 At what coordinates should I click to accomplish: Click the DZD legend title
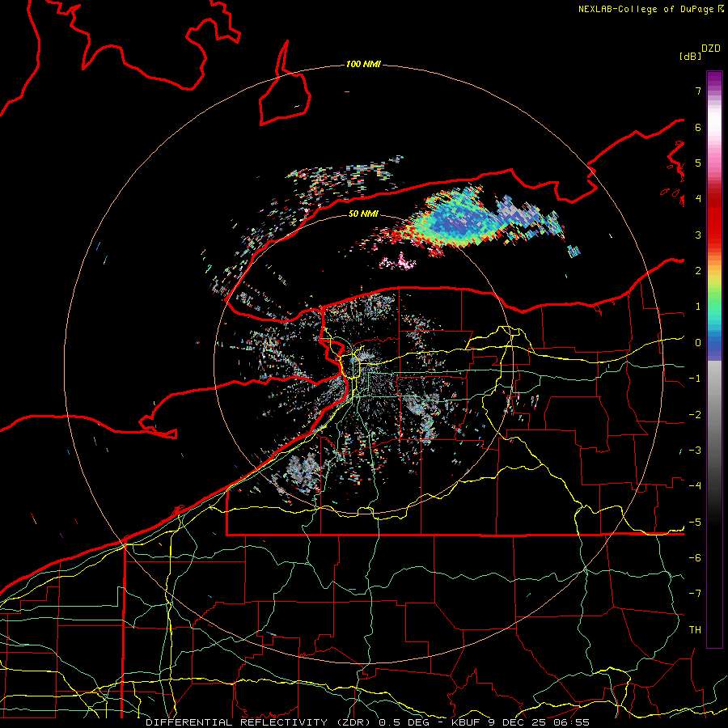[711, 49]
